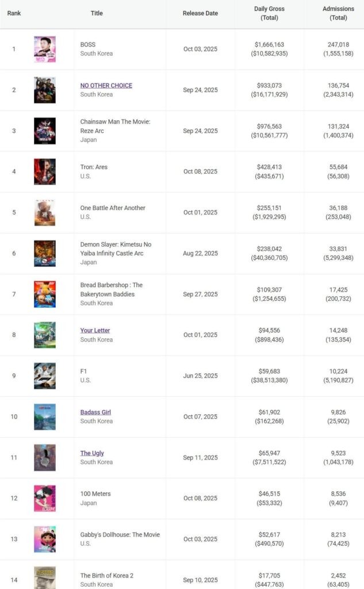Viewport: 364px width, 589px height.
Task: Click the Release Date column header
Action: [200, 13]
